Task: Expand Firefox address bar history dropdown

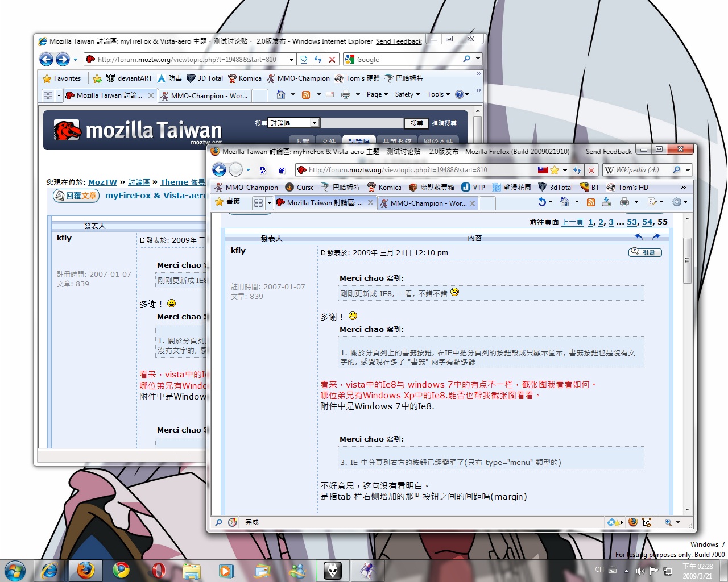Action: [x=565, y=170]
